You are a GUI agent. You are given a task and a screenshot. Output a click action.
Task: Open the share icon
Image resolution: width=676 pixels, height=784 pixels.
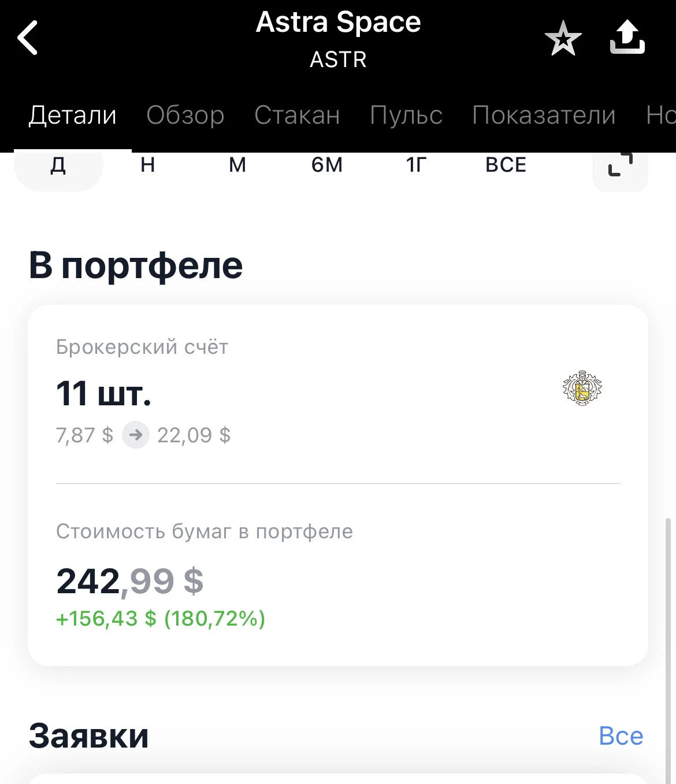[x=627, y=38]
